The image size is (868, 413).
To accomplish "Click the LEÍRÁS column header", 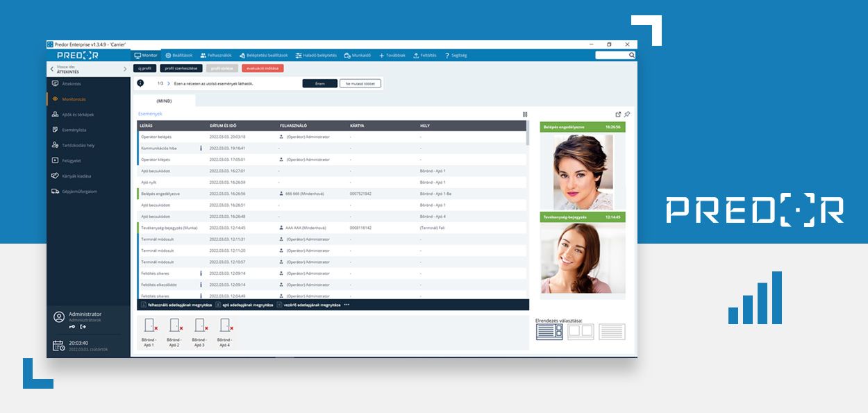I will [147, 126].
